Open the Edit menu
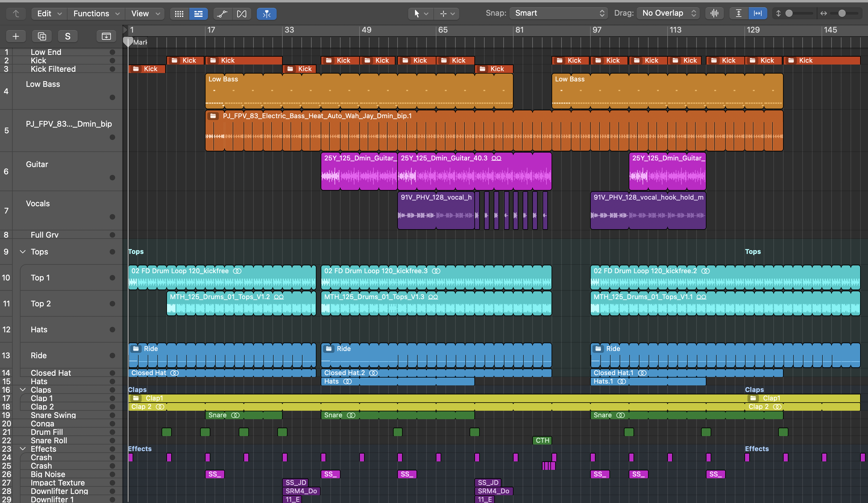 49,14
